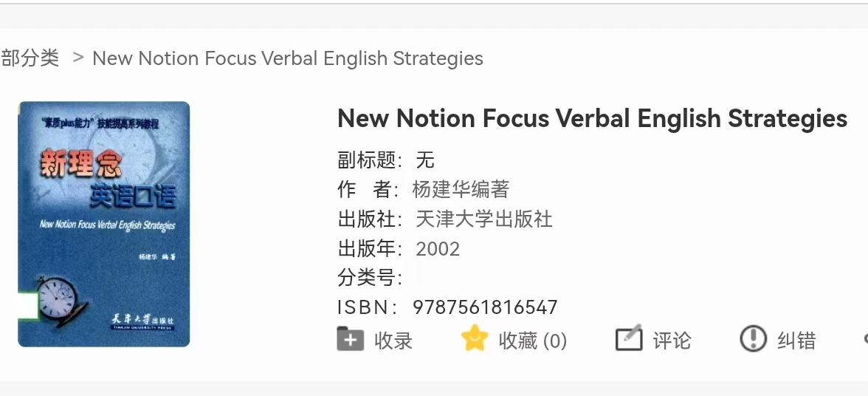Viewport: 868px width, 396px height.
Task: Click the 收录 folder-plus icon
Action: point(351,339)
